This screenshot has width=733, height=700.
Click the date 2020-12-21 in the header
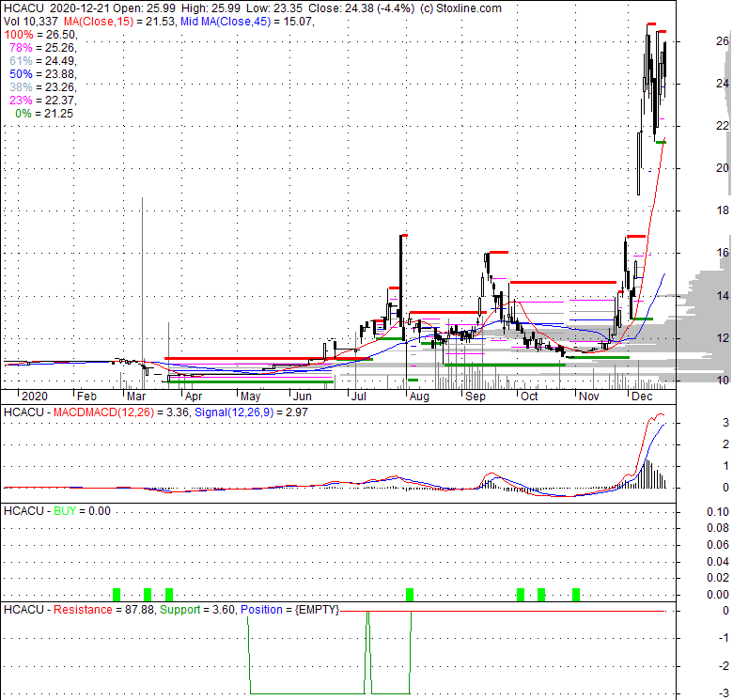pyautogui.click(x=80, y=8)
